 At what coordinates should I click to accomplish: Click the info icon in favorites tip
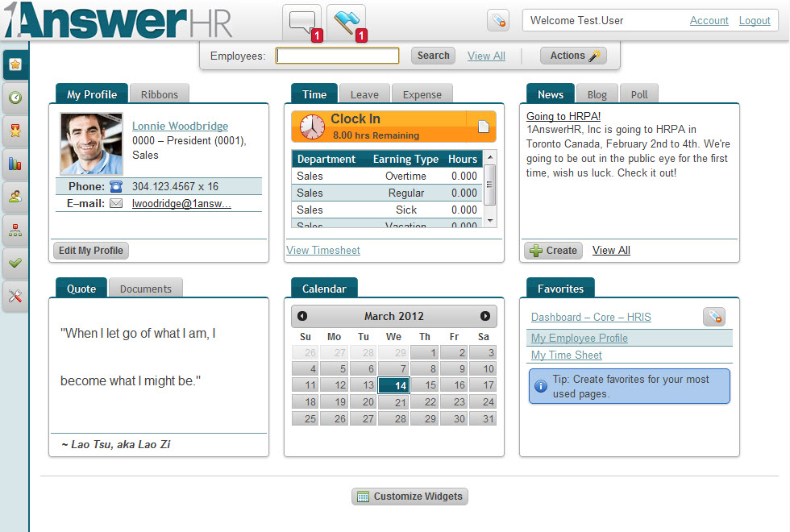(x=541, y=386)
